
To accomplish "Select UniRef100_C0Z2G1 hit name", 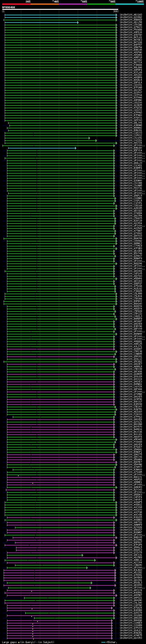I will pyautogui.click(x=131, y=140).
